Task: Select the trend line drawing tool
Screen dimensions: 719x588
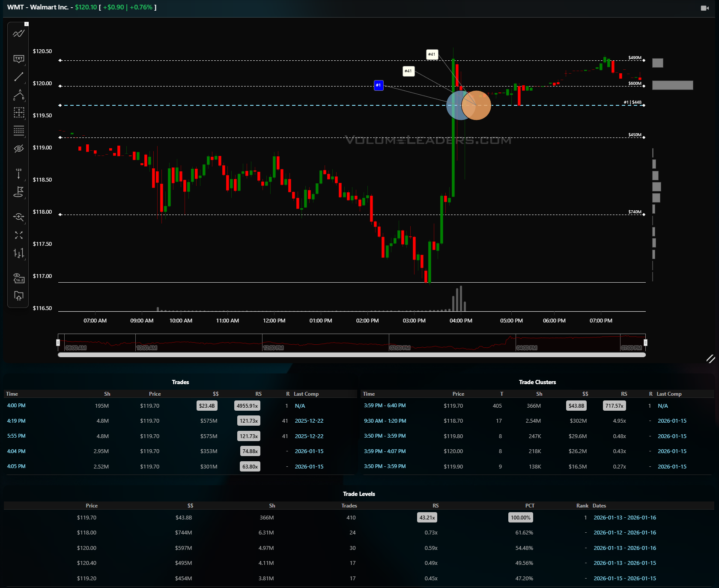Action: (18, 77)
